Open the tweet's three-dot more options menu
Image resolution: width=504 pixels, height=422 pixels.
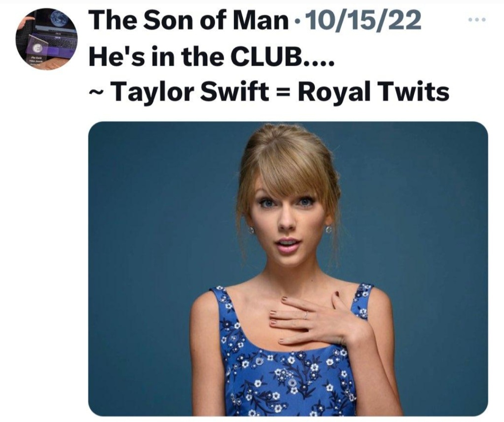(476, 21)
